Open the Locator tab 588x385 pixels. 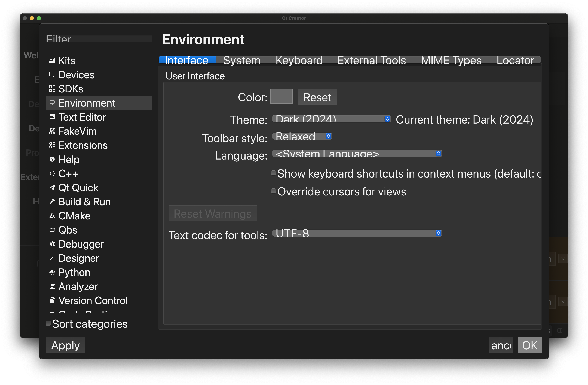515,60
